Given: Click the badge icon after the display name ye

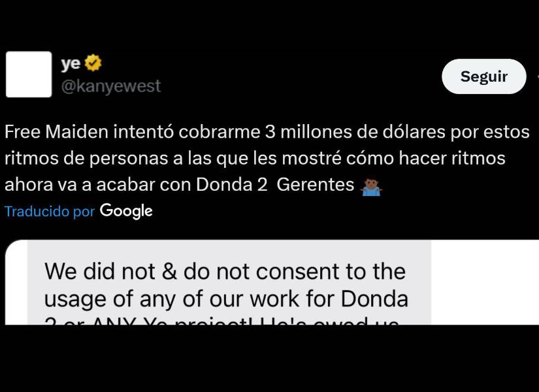Looking at the screenshot, I should 93,62.
